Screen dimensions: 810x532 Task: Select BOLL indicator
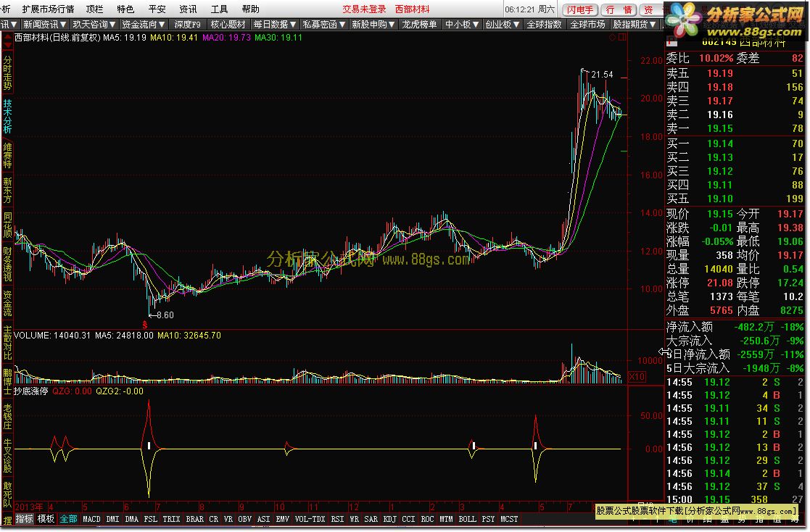[x=468, y=518]
